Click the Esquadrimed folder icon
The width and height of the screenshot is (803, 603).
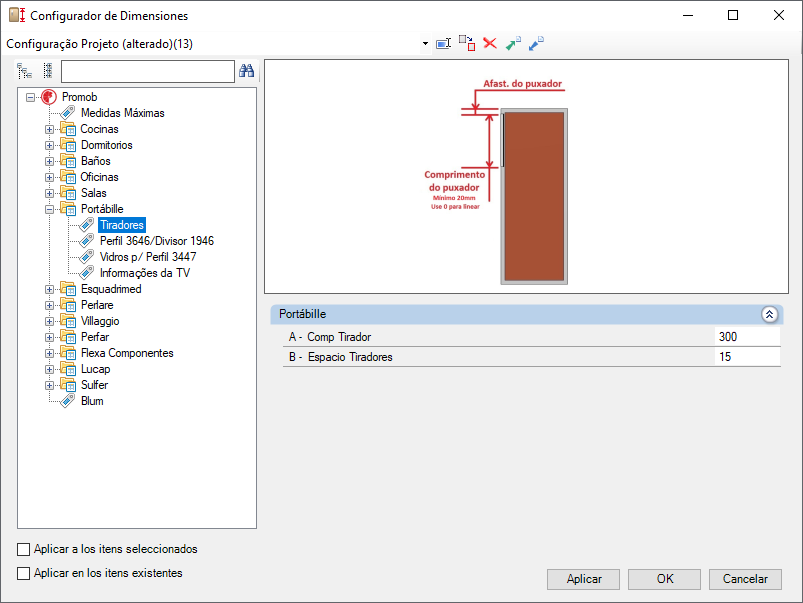(68, 289)
